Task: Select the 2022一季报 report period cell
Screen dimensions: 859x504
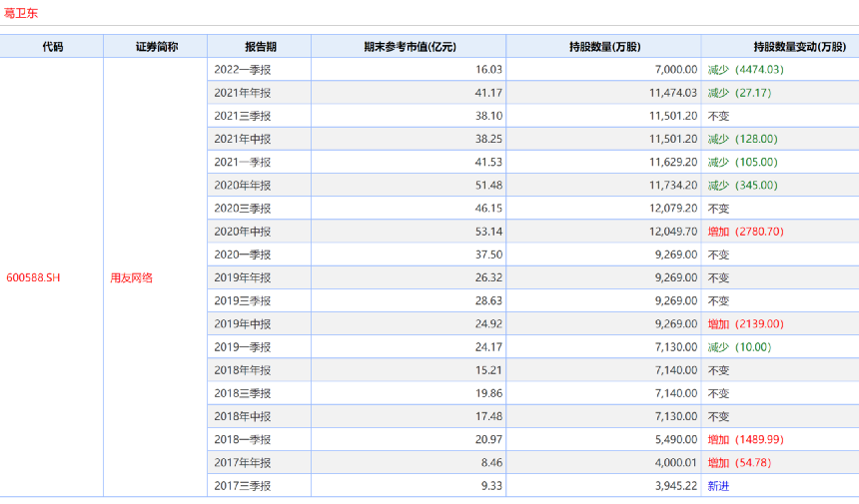Action: [242, 69]
